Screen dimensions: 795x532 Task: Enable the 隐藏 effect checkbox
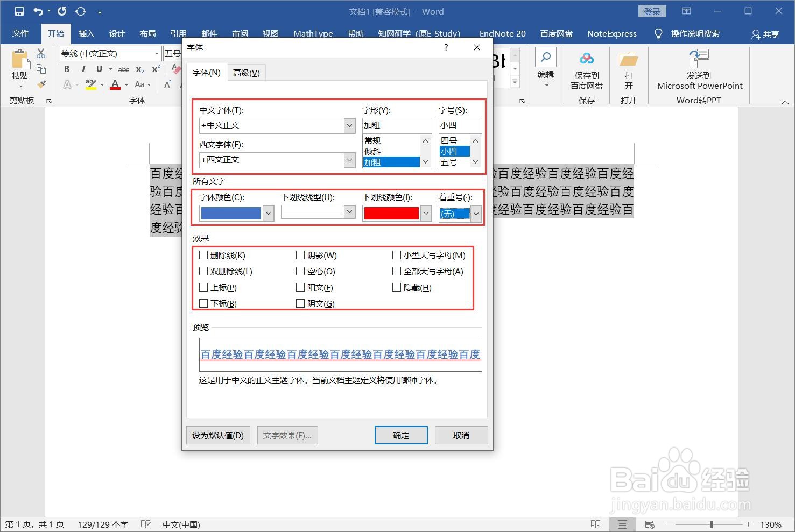(x=396, y=287)
